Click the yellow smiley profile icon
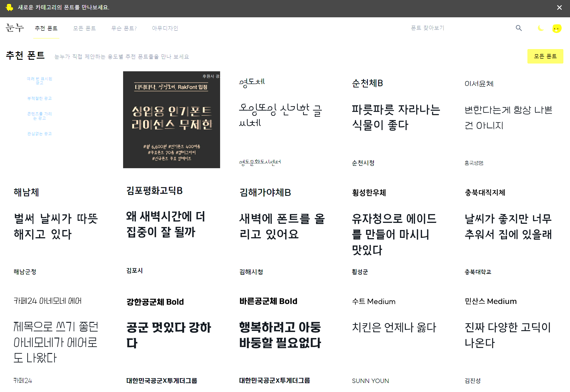The width and height of the screenshot is (570, 392). 557,28
